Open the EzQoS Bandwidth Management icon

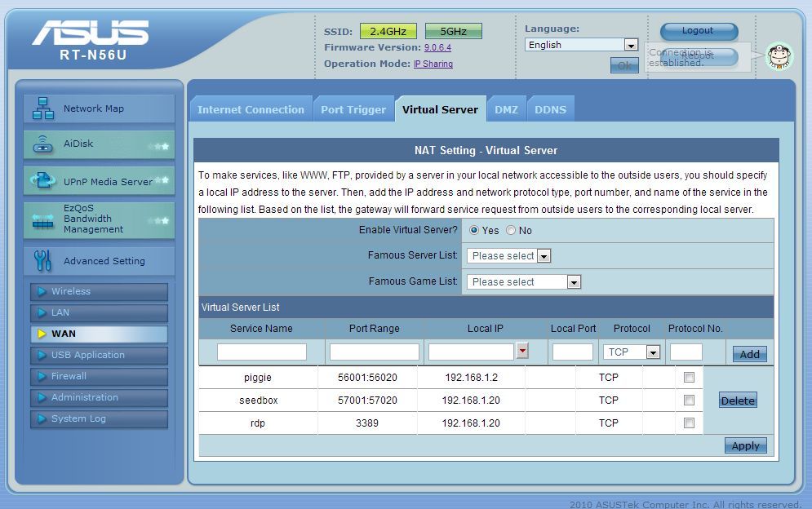click(42, 219)
